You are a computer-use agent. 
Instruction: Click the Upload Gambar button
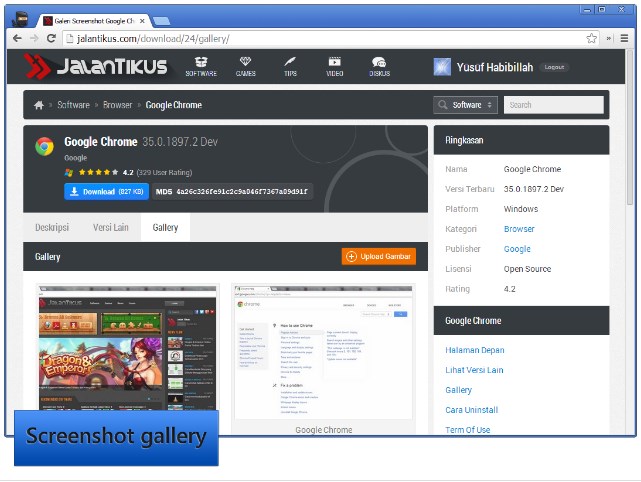point(379,257)
